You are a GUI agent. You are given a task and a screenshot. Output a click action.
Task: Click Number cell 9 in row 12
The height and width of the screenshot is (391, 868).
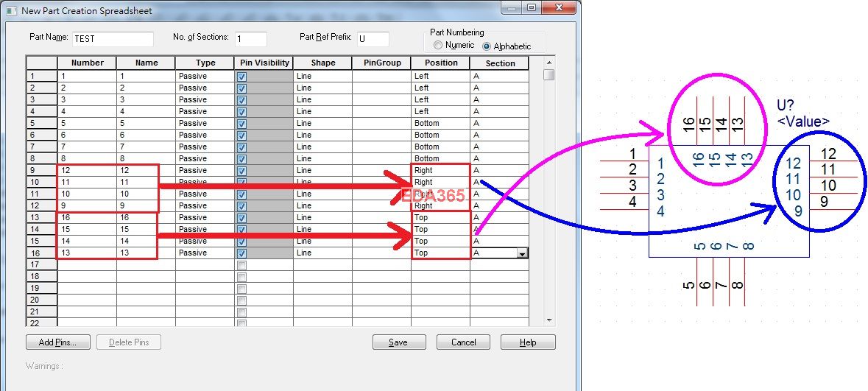pos(87,206)
